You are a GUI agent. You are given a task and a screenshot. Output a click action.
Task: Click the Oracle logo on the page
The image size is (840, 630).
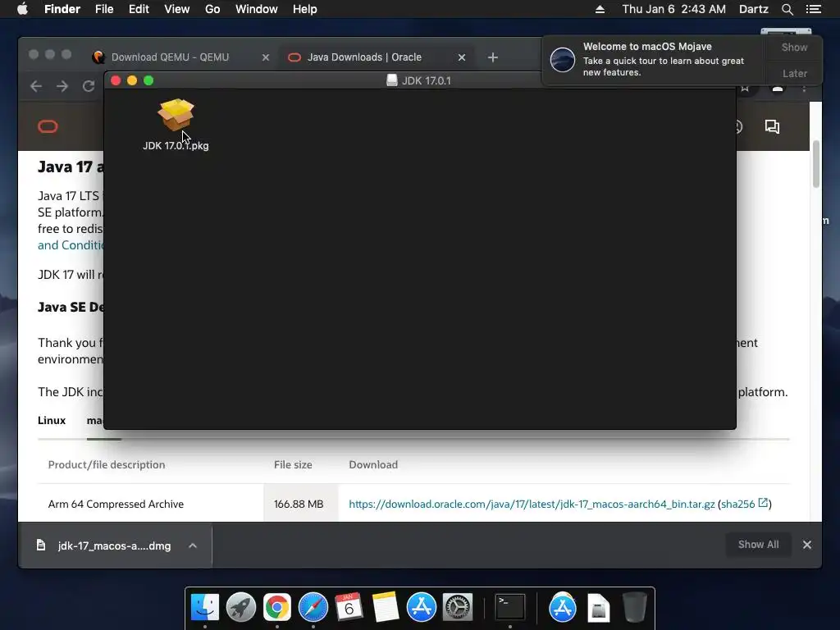pyautogui.click(x=48, y=126)
